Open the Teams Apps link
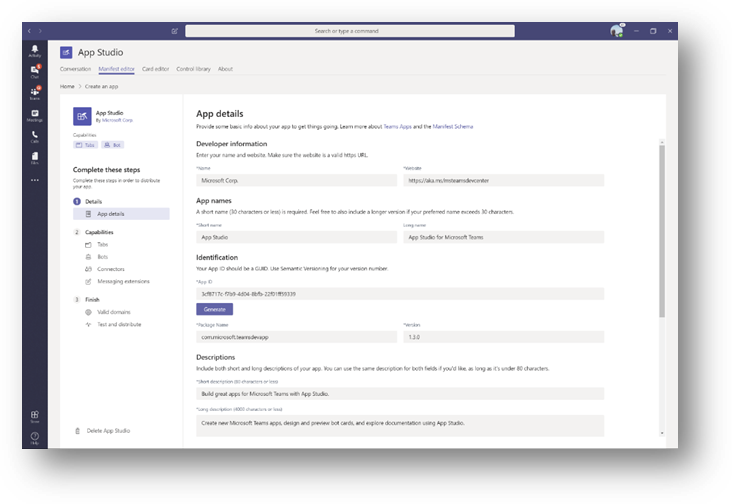 point(397,126)
